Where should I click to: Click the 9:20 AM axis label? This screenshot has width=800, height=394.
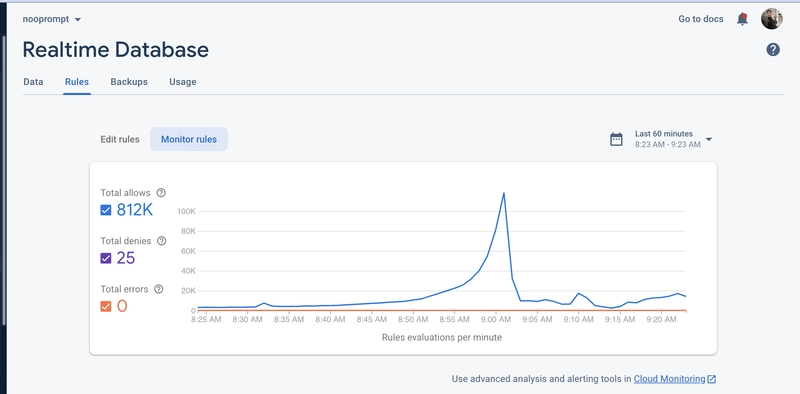click(661, 319)
